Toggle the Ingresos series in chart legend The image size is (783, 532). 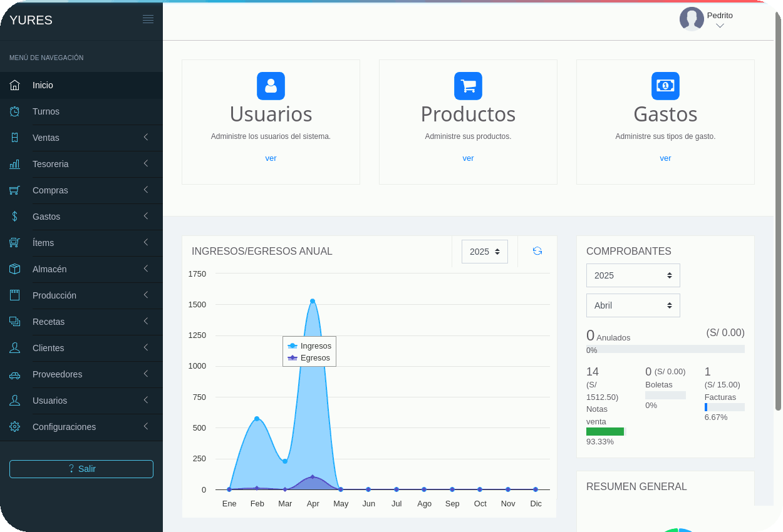(x=309, y=345)
